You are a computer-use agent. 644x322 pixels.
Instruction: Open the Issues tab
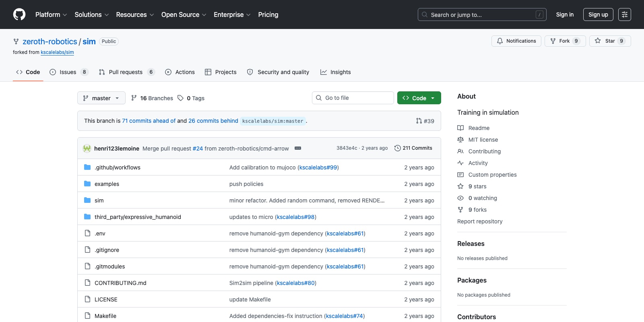(69, 72)
